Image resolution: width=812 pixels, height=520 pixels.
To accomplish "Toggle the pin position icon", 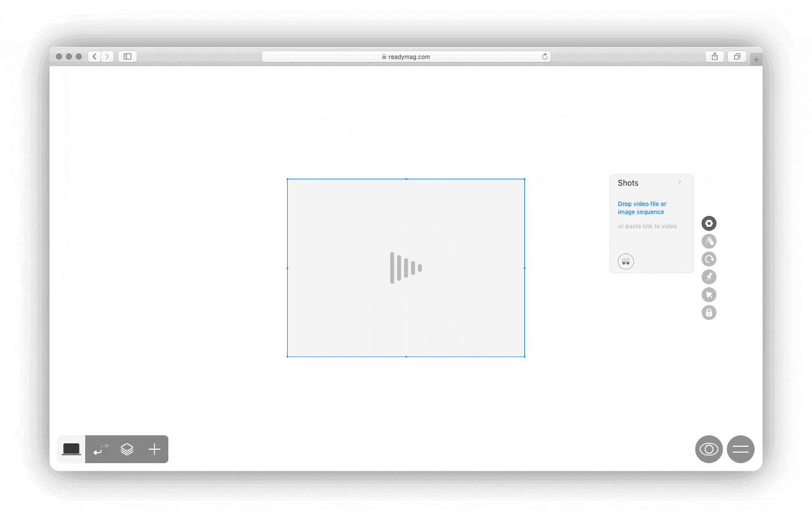I will pos(709,277).
